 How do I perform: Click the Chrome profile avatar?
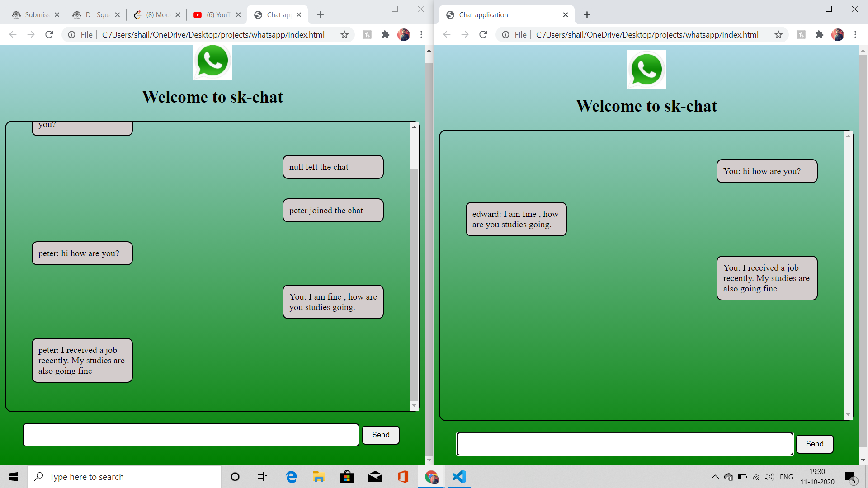tap(403, 34)
